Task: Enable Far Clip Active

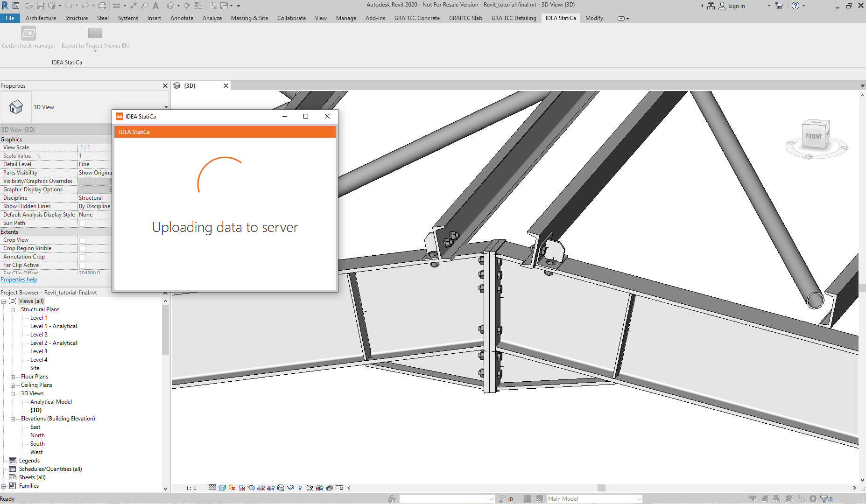Action: pyautogui.click(x=82, y=265)
